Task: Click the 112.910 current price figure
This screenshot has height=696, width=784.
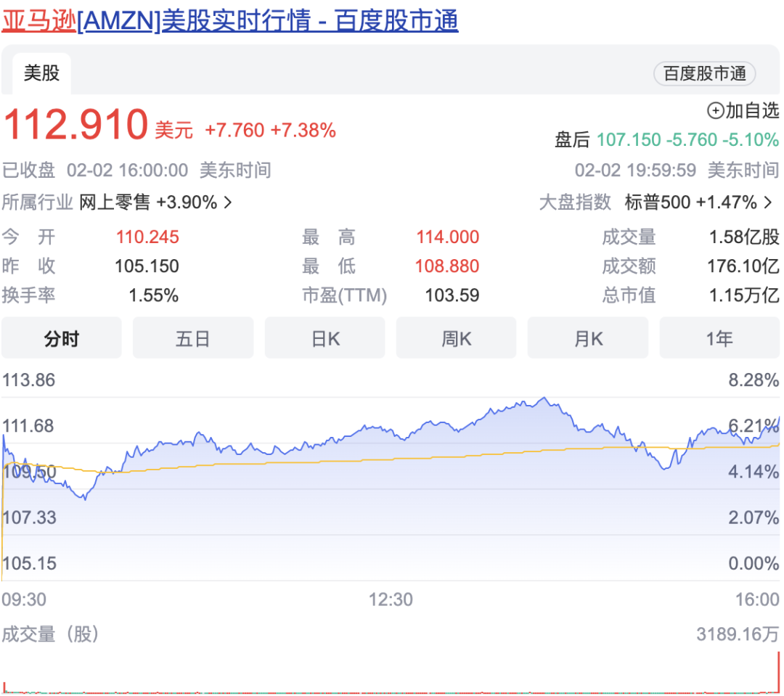Action: click(76, 125)
